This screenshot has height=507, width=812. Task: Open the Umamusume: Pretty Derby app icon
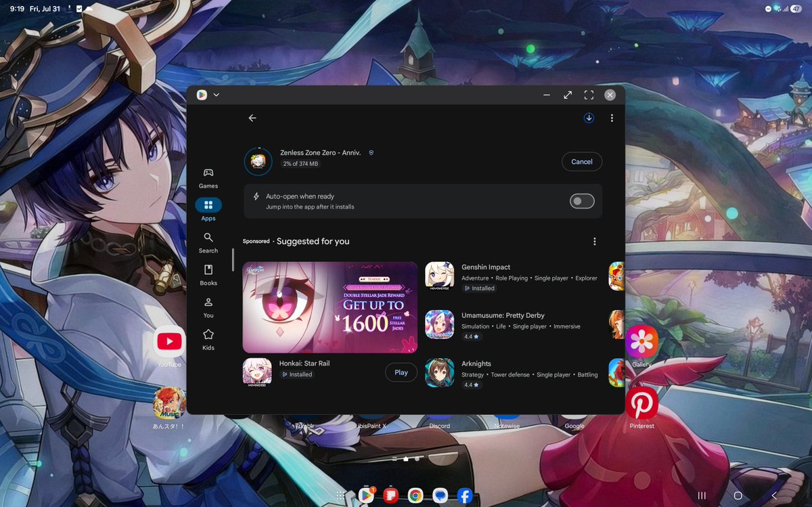[439, 324]
